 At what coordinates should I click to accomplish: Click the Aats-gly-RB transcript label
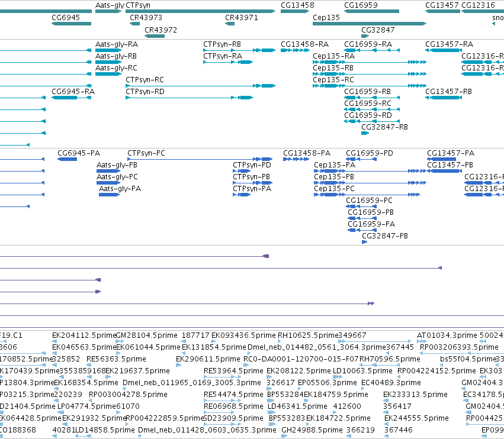click(x=116, y=56)
